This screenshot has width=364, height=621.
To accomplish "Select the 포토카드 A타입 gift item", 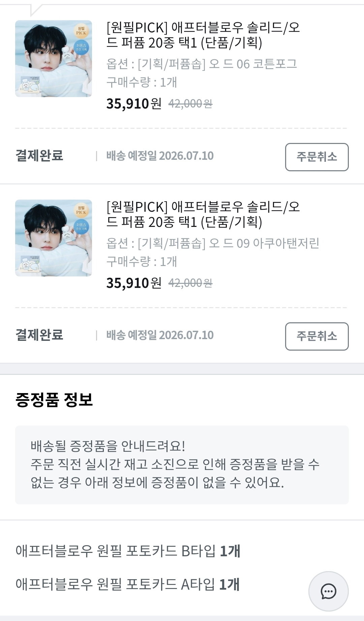I will [128, 584].
